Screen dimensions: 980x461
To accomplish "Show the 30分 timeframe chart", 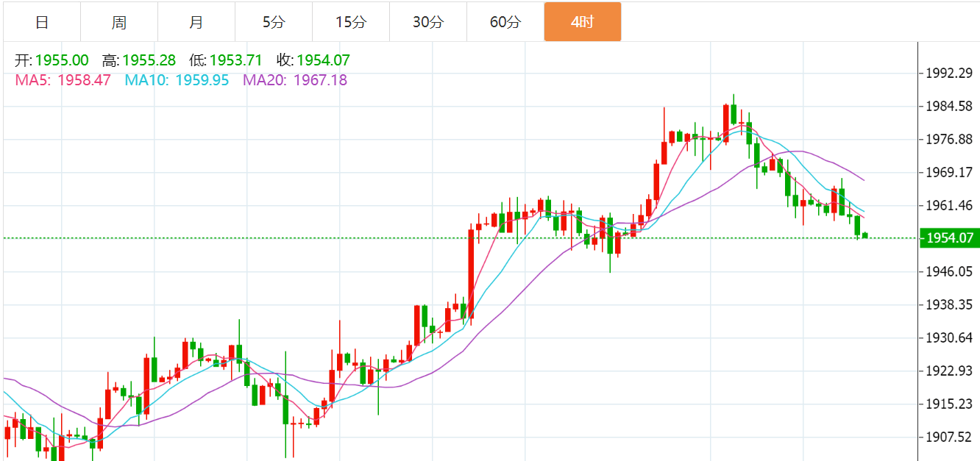I will tap(428, 22).
